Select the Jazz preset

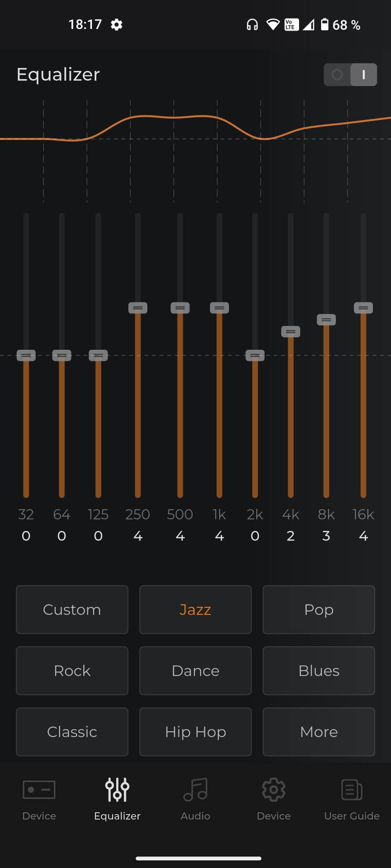[195, 610]
